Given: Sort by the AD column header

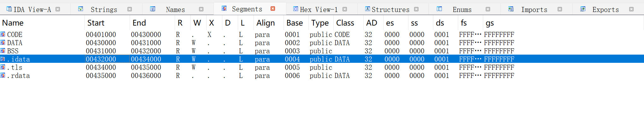Looking at the screenshot, I should click(x=373, y=23).
